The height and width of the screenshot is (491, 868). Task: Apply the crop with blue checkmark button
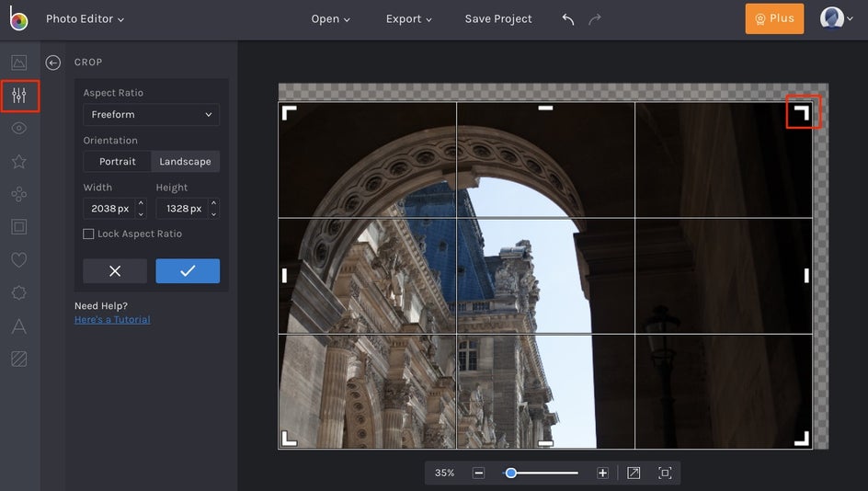coord(188,271)
